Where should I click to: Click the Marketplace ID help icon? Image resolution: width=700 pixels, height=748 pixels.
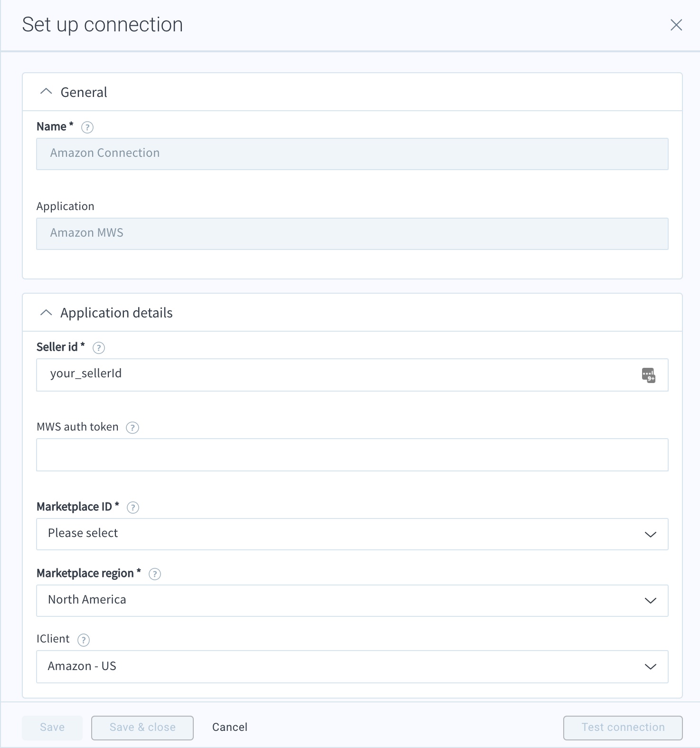[133, 507]
